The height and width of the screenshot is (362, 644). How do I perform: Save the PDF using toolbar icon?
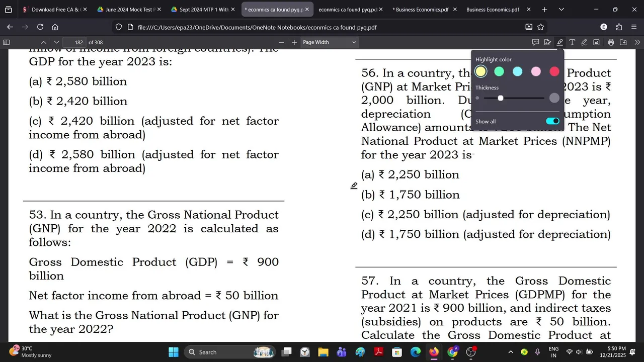pos(623,42)
